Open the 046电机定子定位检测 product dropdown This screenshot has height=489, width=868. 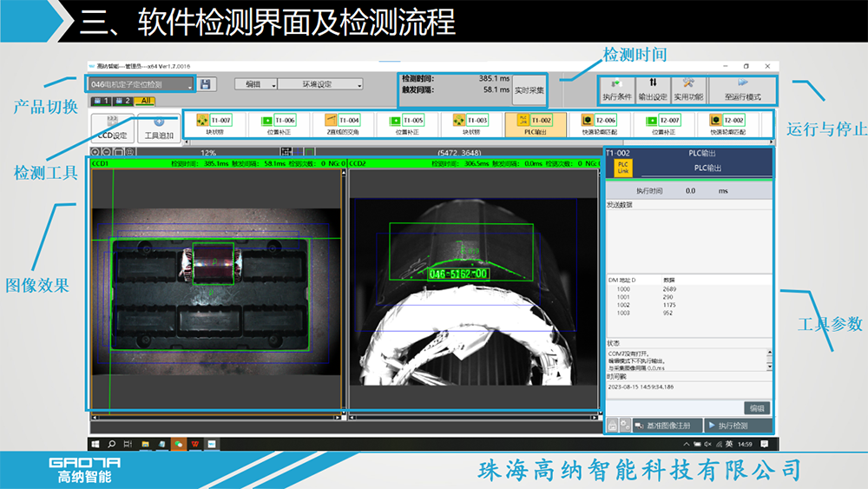pos(140,84)
